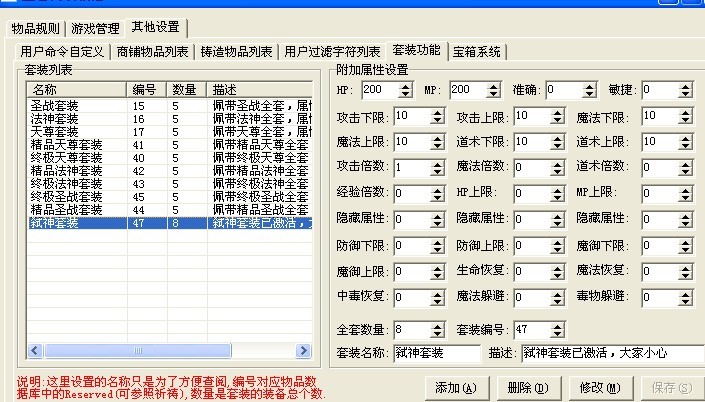Image resolution: width=705 pixels, height=402 pixels.
Task: Decrease the MP value with down arrow
Action: (494, 94)
